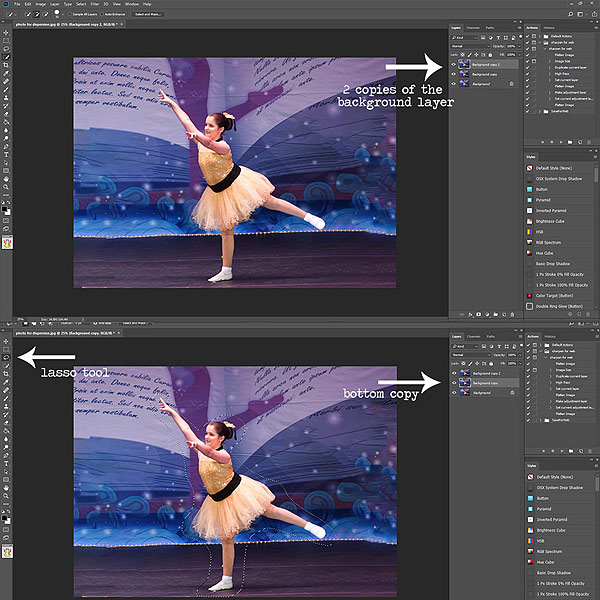Open Kind filter dropdown in upper Layers panel
Screen dimensions: 600x600
465,38
